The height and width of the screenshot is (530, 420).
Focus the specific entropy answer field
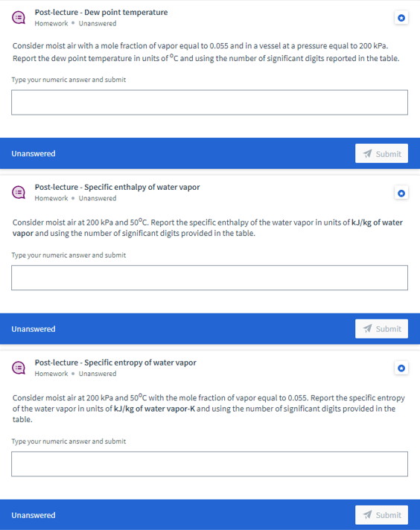(x=209, y=464)
